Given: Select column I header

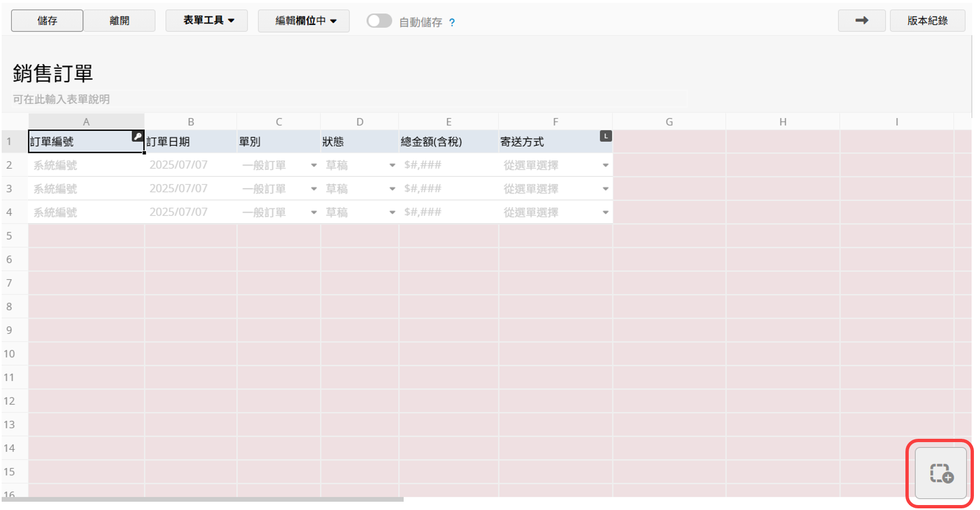Looking at the screenshot, I should click(x=897, y=122).
